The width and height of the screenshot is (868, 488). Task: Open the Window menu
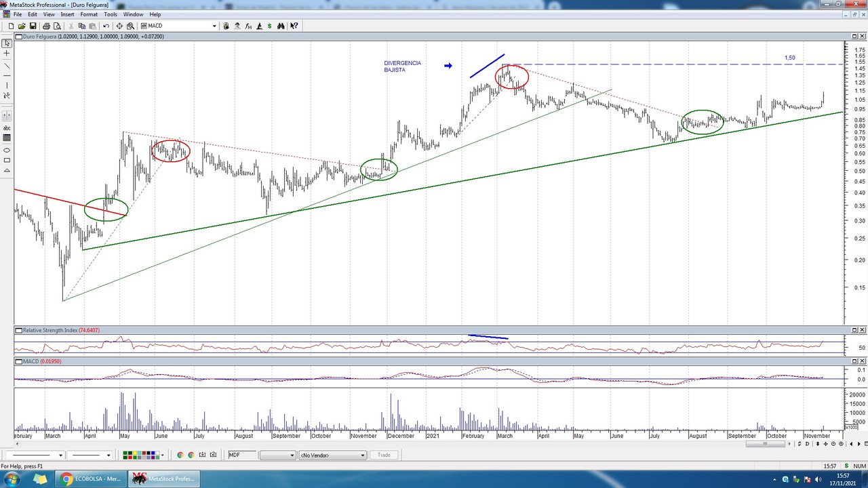(x=133, y=14)
